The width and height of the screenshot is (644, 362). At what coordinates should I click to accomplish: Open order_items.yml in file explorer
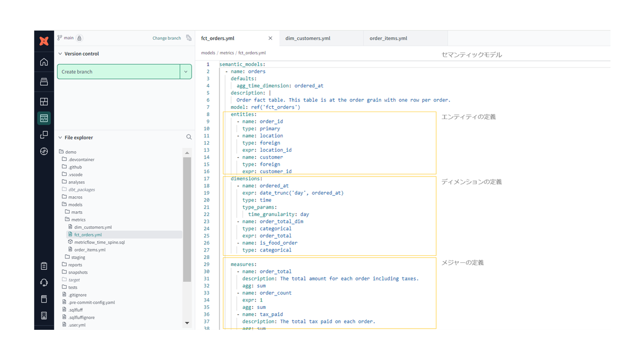90,250
